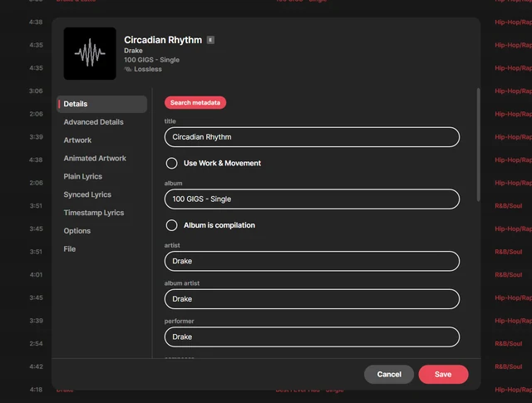Viewport: 532px width, 403px height.
Task: Click the 4:01 duration in background list
Action: [x=36, y=275]
